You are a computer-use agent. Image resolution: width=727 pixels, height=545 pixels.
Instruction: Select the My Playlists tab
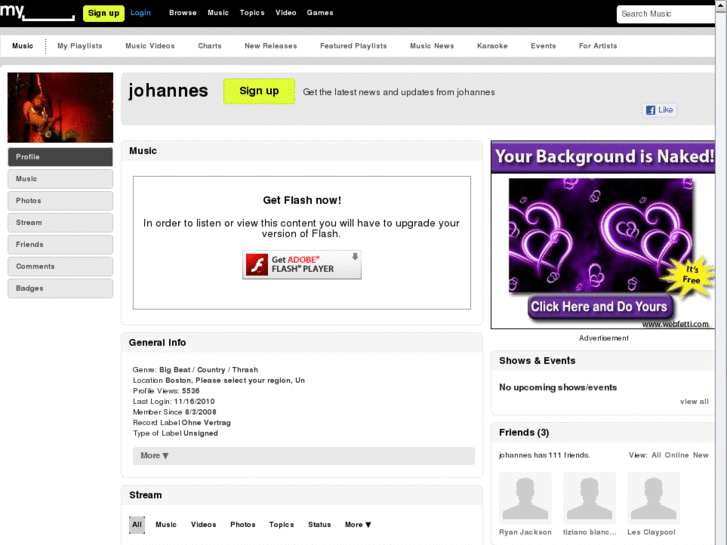tap(80, 46)
